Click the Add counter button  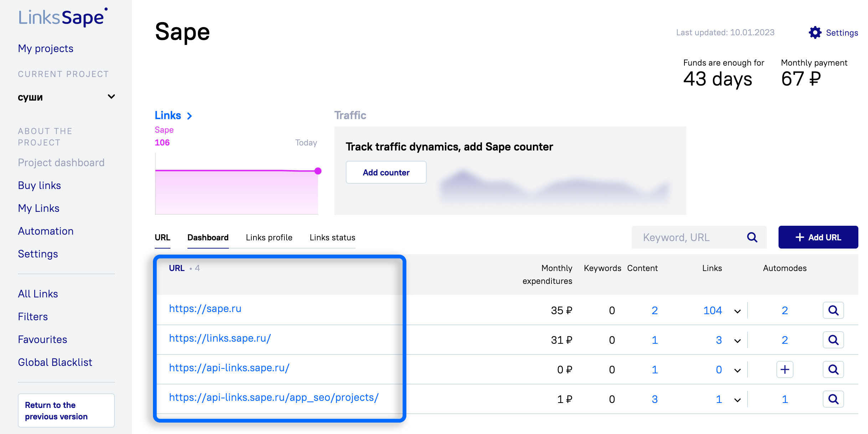tap(386, 172)
